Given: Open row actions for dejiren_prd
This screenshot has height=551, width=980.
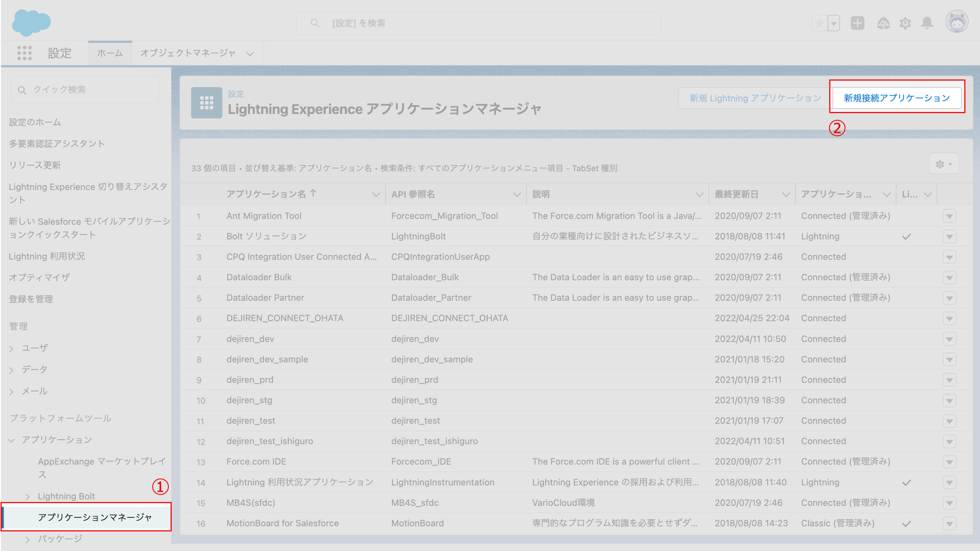Looking at the screenshot, I should pyautogui.click(x=950, y=380).
